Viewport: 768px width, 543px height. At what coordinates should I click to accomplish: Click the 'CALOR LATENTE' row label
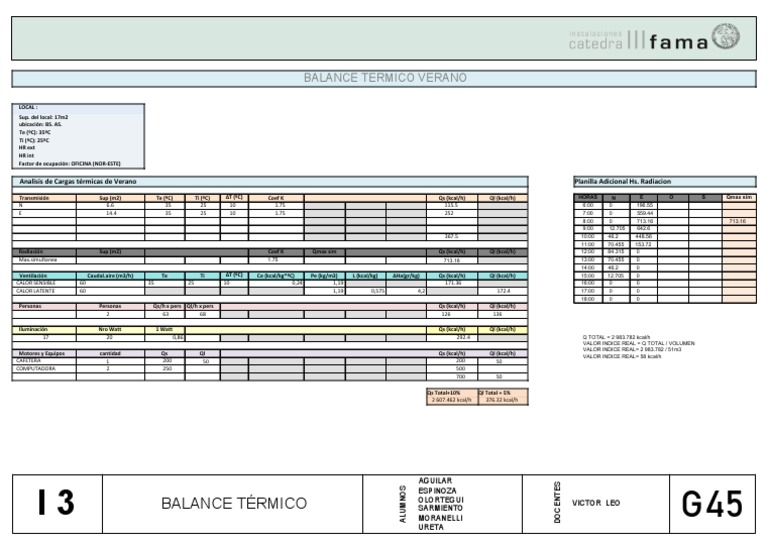[x=46, y=291]
